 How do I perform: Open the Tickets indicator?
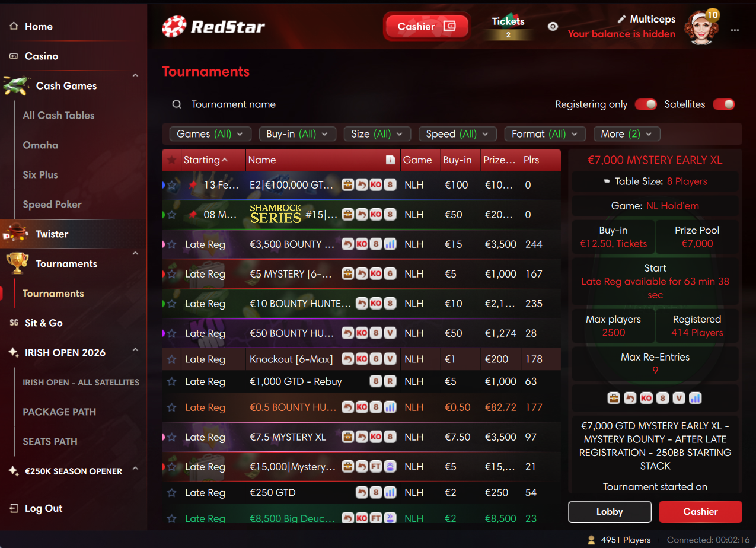tap(508, 27)
